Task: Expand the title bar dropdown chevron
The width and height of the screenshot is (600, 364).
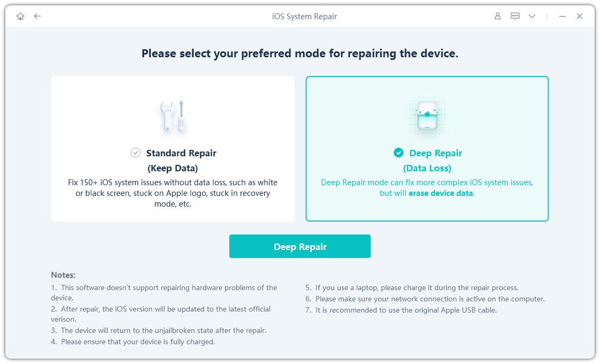Action: [x=532, y=16]
